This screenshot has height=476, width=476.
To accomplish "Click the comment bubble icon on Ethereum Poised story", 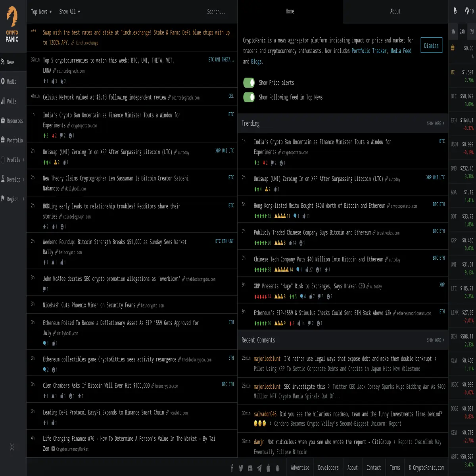I will [46, 344].
